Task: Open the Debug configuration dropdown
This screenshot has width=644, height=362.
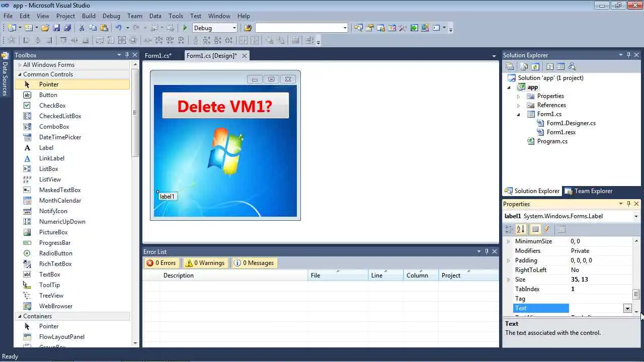Action: click(x=234, y=28)
